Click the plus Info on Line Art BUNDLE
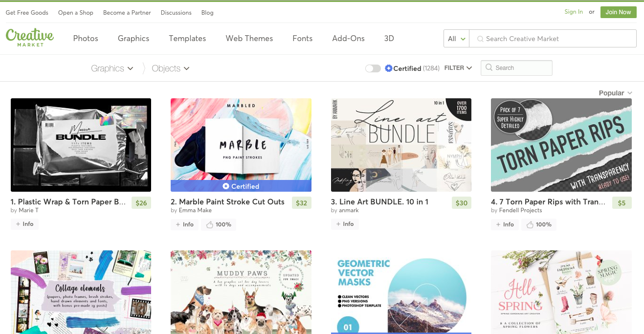The image size is (644, 334). point(345,224)
